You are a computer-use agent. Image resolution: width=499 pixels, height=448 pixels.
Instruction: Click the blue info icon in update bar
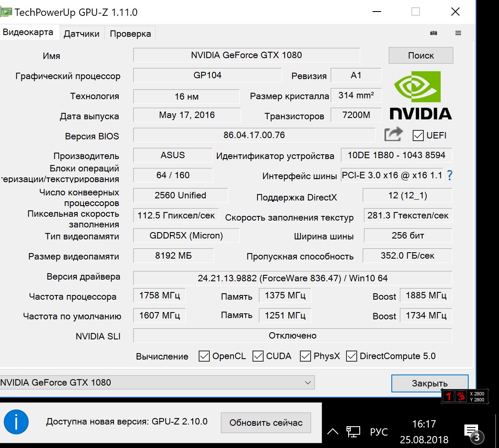[16, 422]
